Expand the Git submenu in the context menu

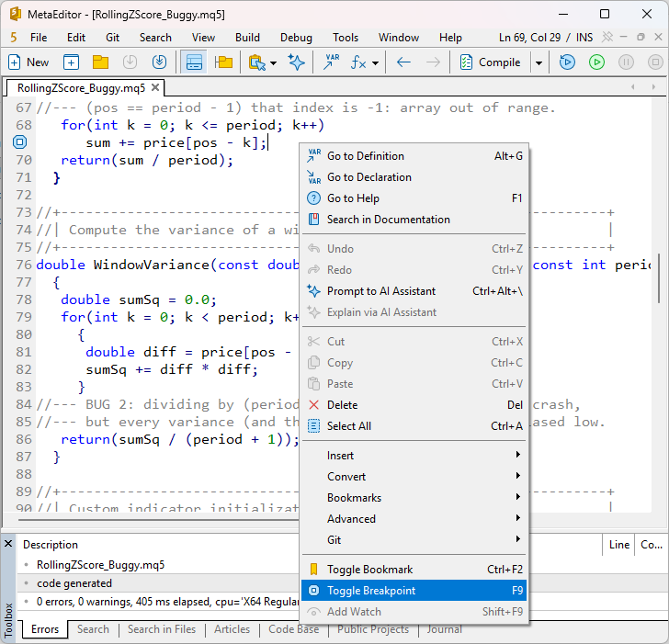click(x=414, y=540)
